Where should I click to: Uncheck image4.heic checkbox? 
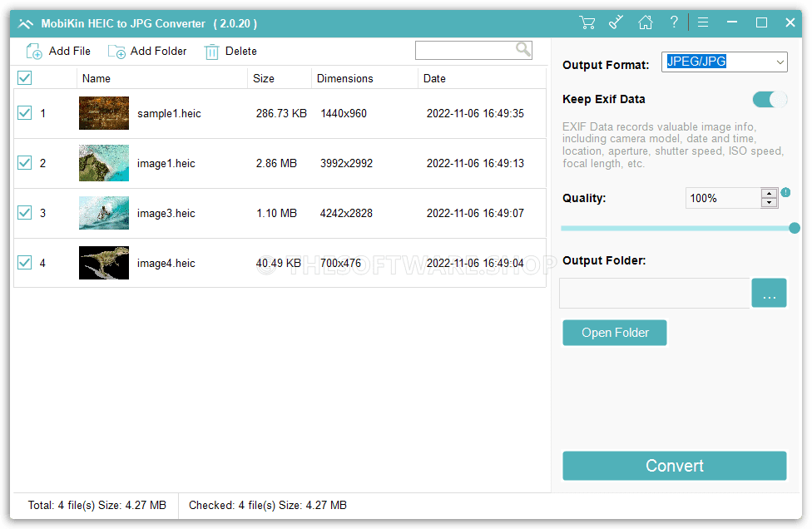click(x=24, y=263)
